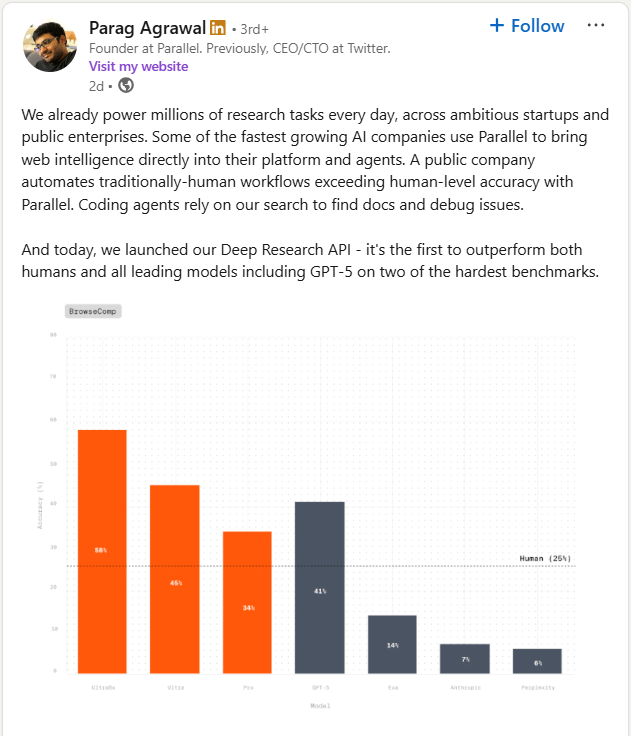Click the orange 34% Pro bar
631x736 pixels.
(247, 602)
